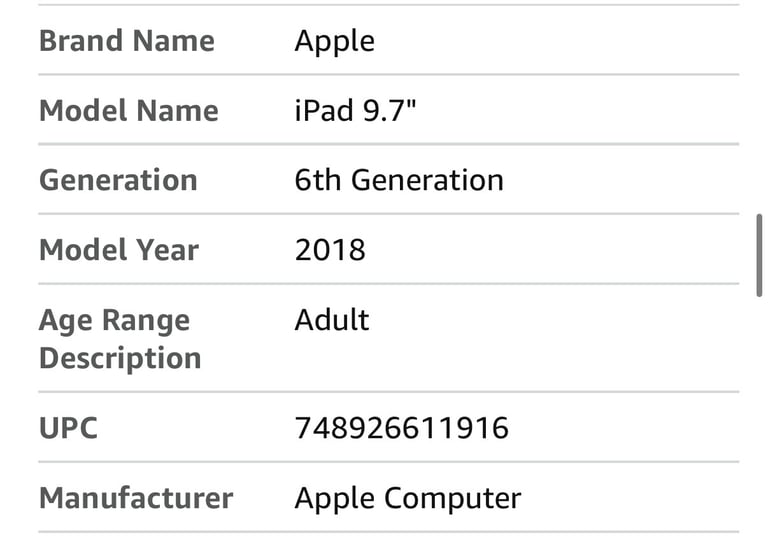Click the Brand Name label

pyautogui.click(x=127, y=41)
